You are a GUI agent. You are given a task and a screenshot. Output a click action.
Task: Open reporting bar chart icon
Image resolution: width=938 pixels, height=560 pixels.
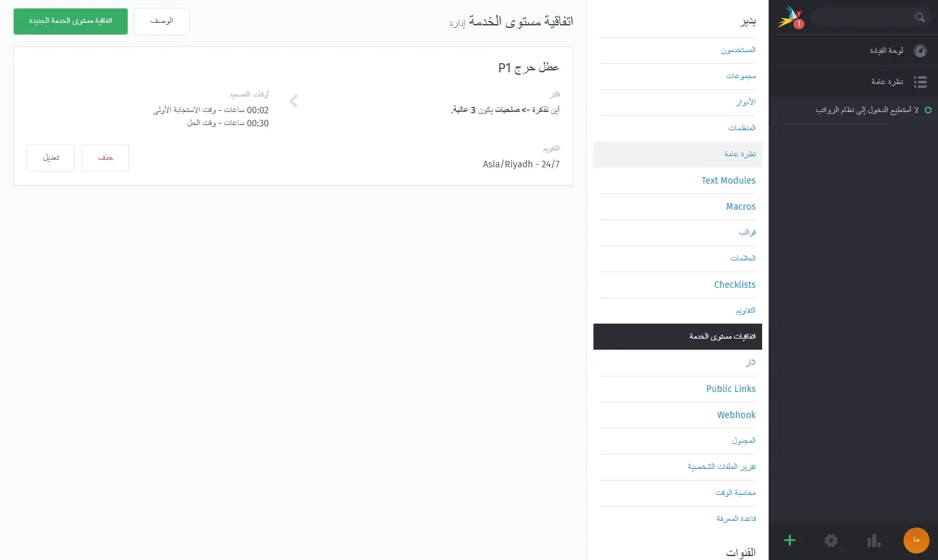pyautogui.click(x=874, y=540)
